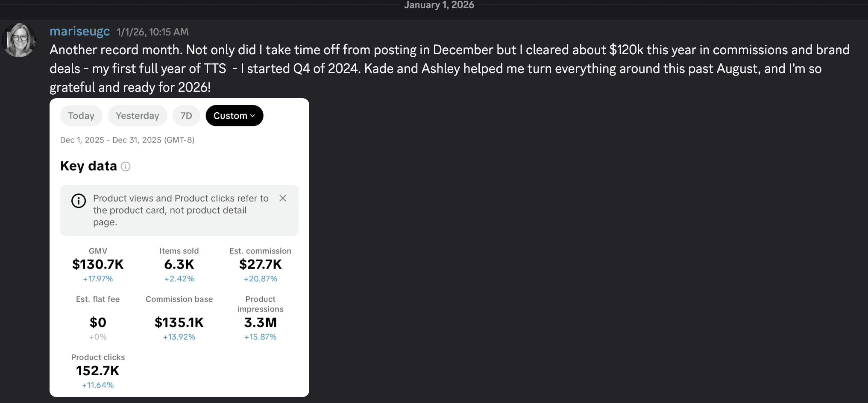Select the Product clicks 152.7K metric
This screenshot has width=868, height=403.
[x=98, y=371]
